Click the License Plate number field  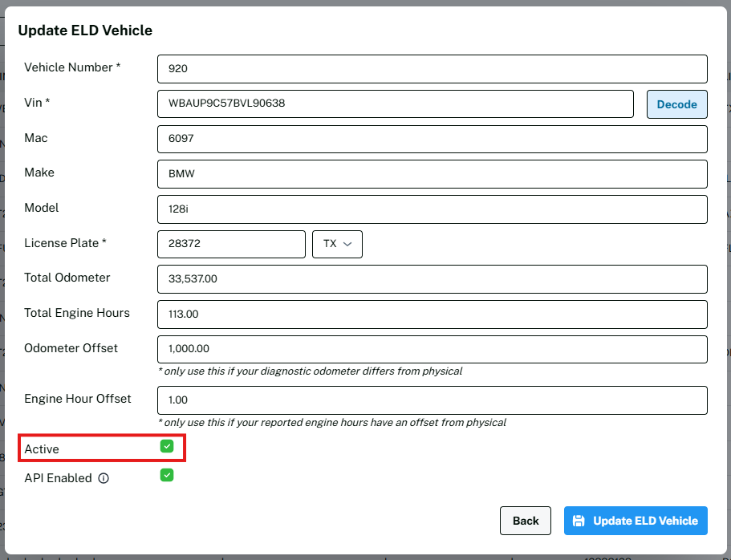pyautogui.click(x=231, y=245)
